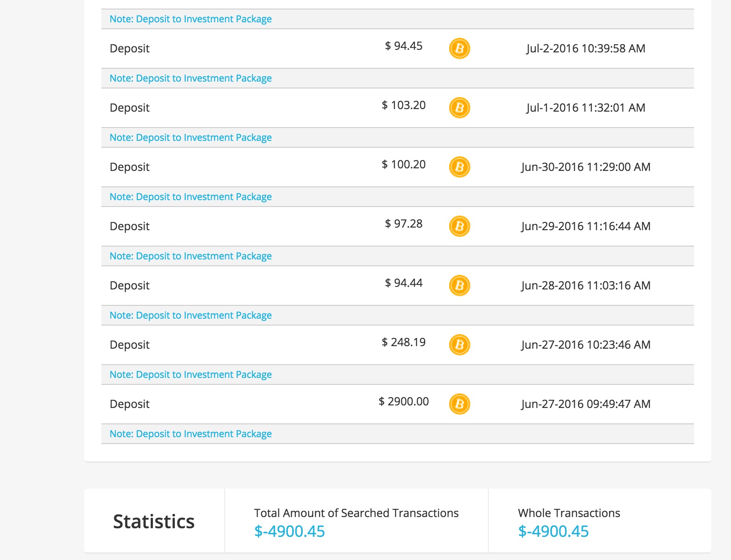Open the note under the Jul-1-2016 deposit
This screenshot has height=560, width=731.
(191, 137)
